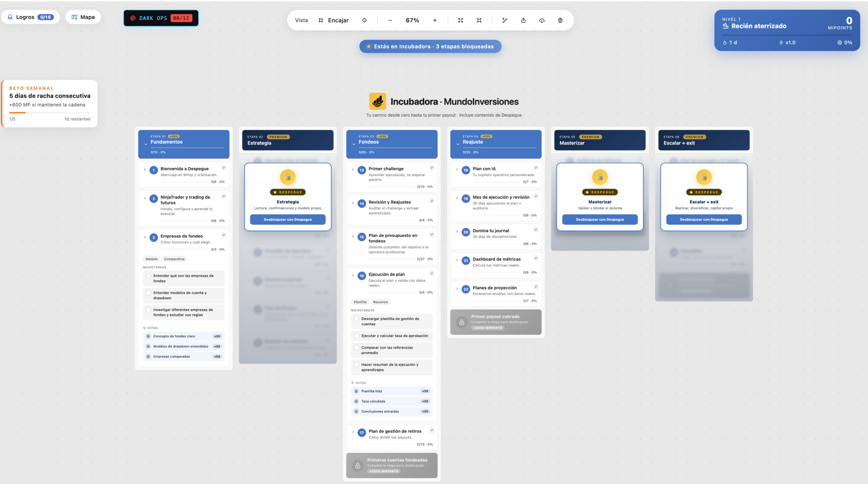Click the lock icon on Masterizar card
Screen dimensions: 868x484
point(600,177)
